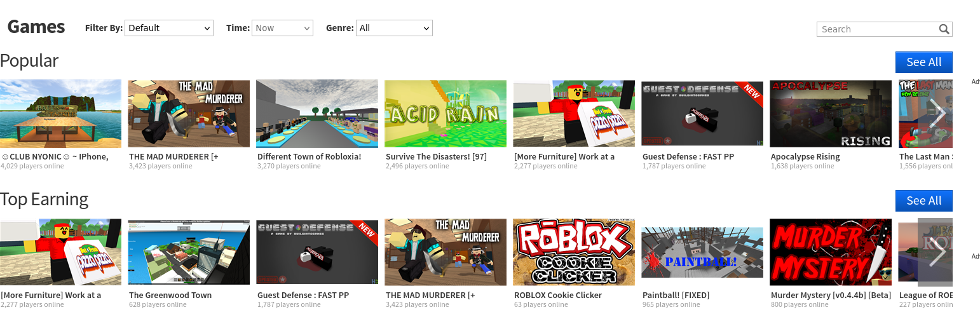Viewport: 980px width, 319px height.
Task: Click the search magnifying glass icon
Action: point(944,29)
